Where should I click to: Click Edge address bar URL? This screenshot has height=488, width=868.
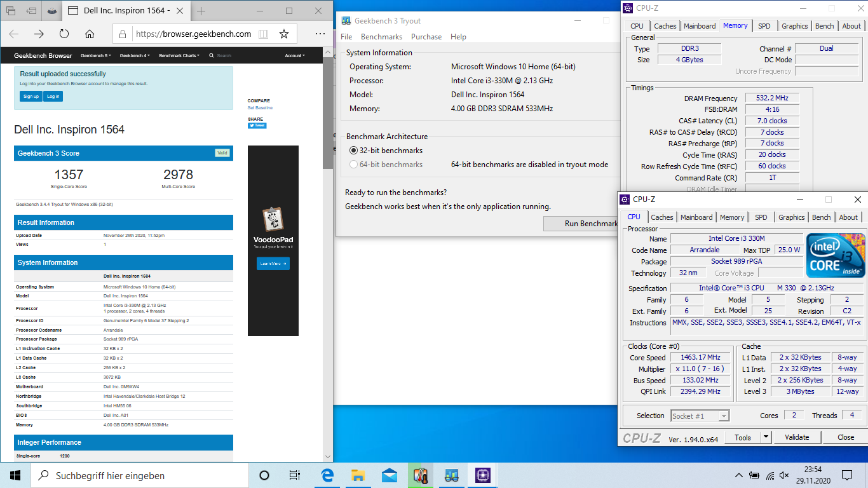(x=193, y=34)
